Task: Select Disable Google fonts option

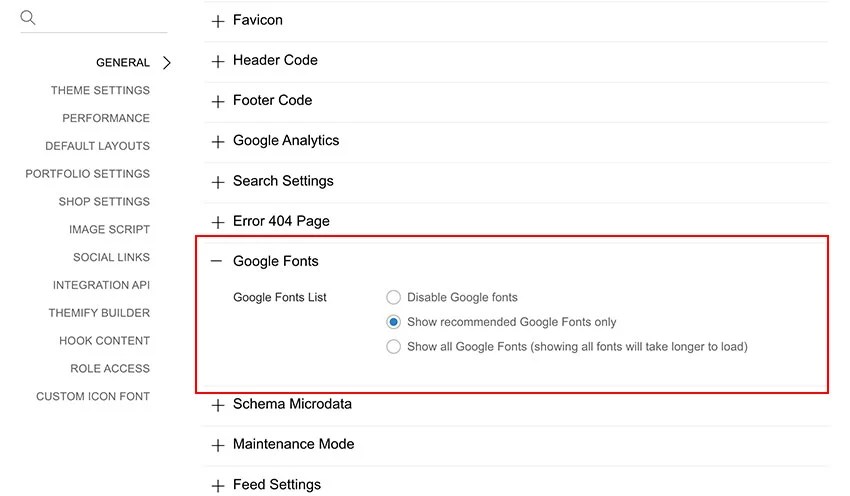Action: 394,297
